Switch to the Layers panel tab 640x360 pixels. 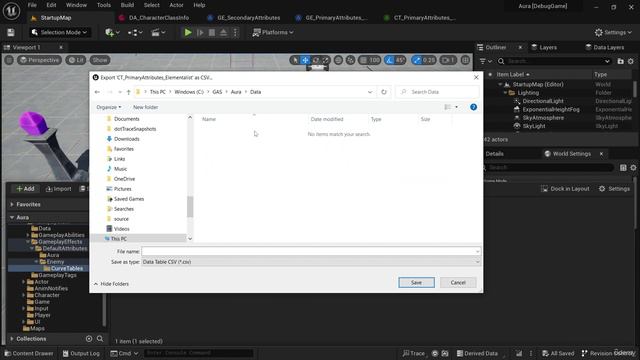(x=548, y=47)
